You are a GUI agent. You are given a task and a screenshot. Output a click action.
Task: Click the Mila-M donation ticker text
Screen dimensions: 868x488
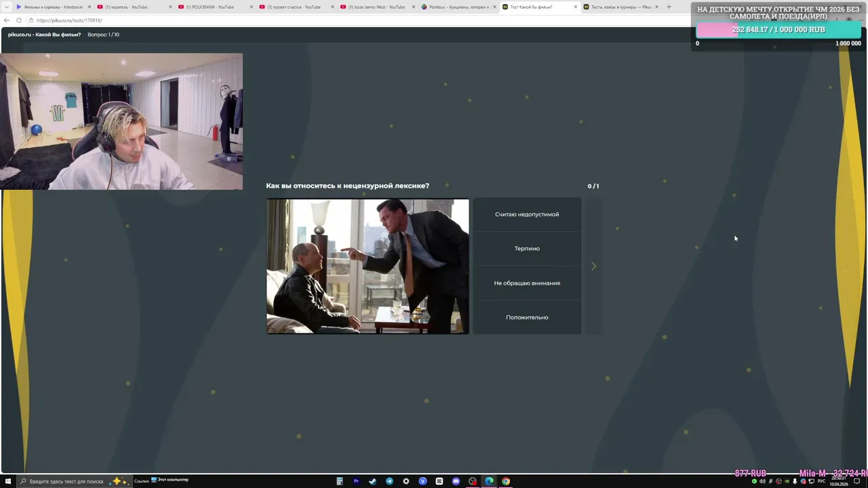(x=833, y=473)
